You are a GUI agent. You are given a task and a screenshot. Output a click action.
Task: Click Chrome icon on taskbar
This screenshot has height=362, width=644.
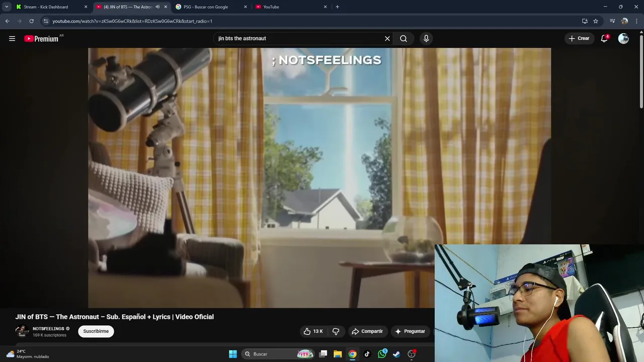tap(353, 354)
